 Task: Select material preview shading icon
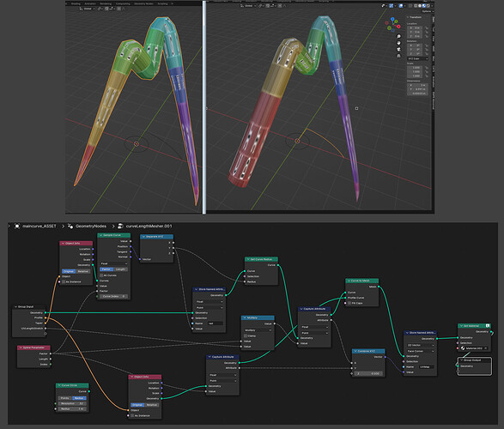point(424,6)
